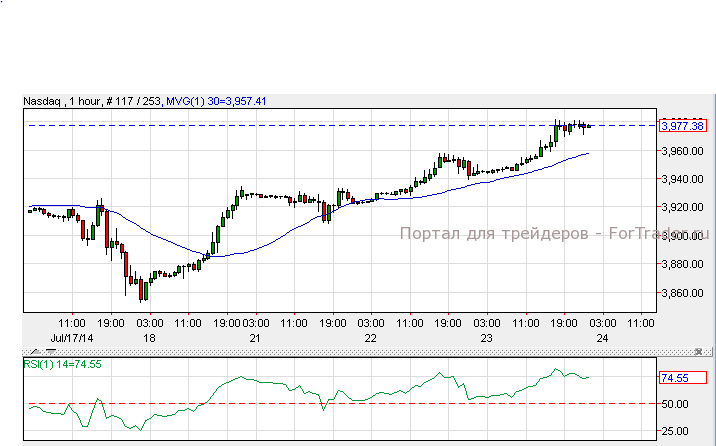This screenshot has width=716, height=446.
Task: Click the RSI pane collapse arrow icon
Action: 51,352
